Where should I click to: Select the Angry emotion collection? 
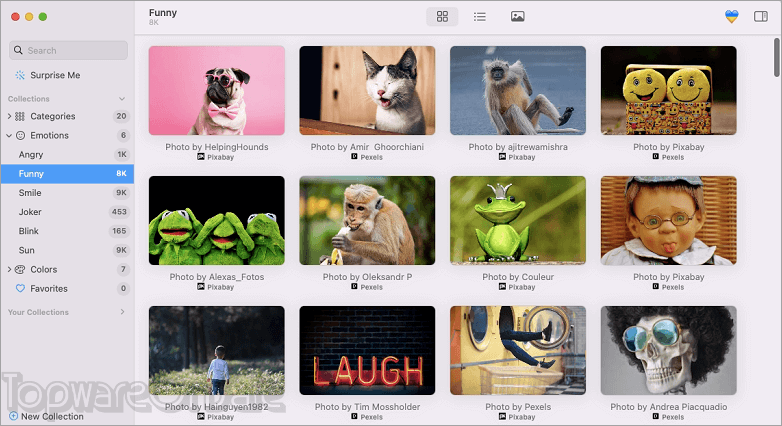(x=67, y=155)
